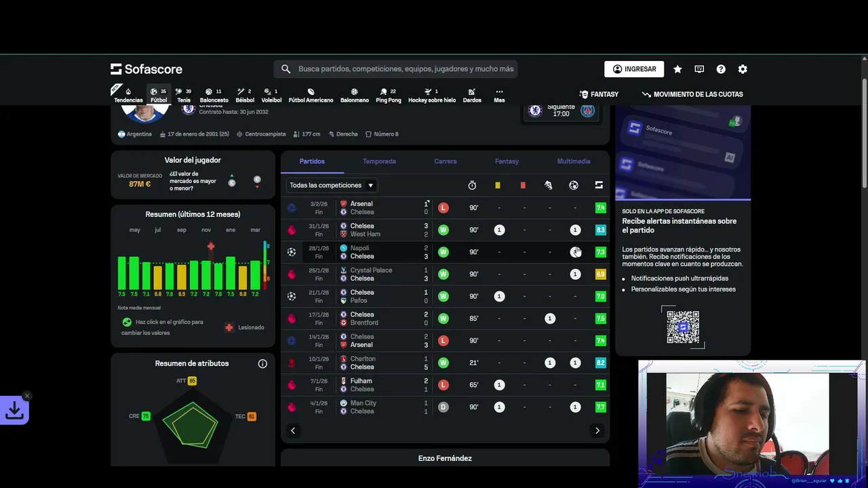
Task: Close the floating download widget
Action: (27, 396)
